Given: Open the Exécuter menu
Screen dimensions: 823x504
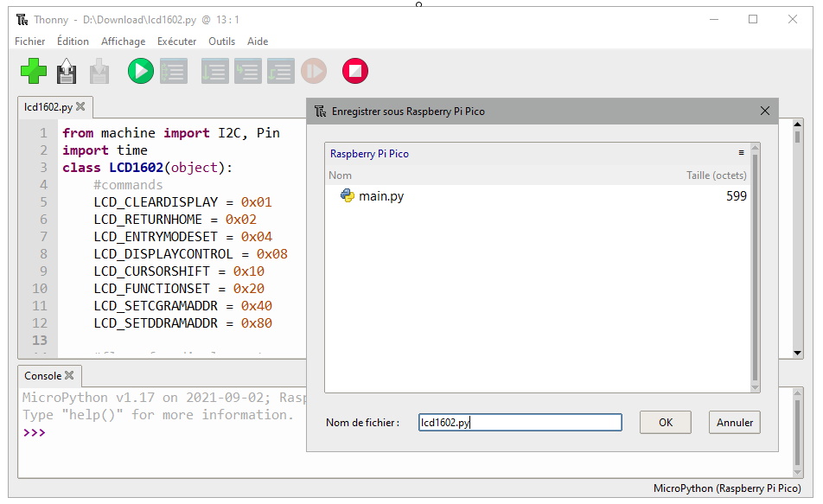Looking at the screenshot, I should pos(176,41).
